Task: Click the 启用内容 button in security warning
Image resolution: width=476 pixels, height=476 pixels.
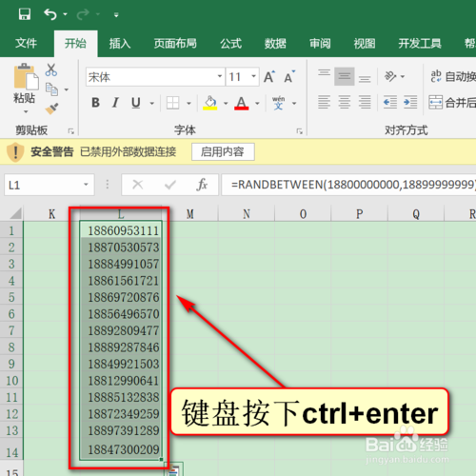Action: click(x=223, y=151)
